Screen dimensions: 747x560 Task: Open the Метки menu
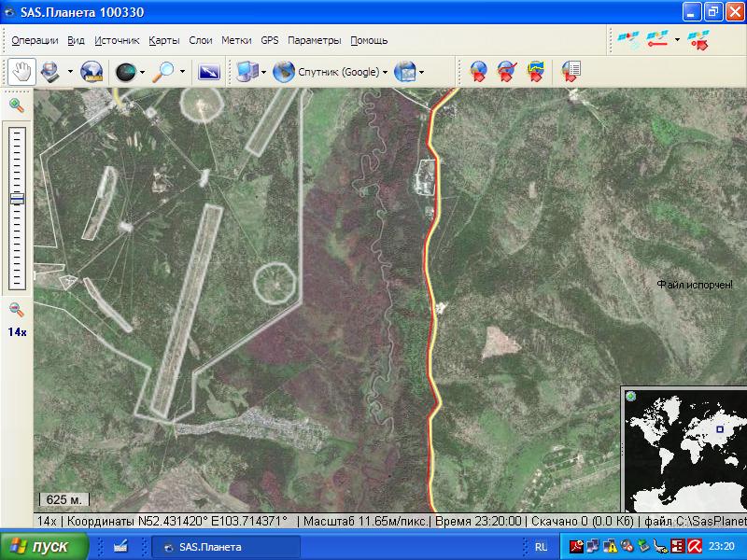coord(236,41)
